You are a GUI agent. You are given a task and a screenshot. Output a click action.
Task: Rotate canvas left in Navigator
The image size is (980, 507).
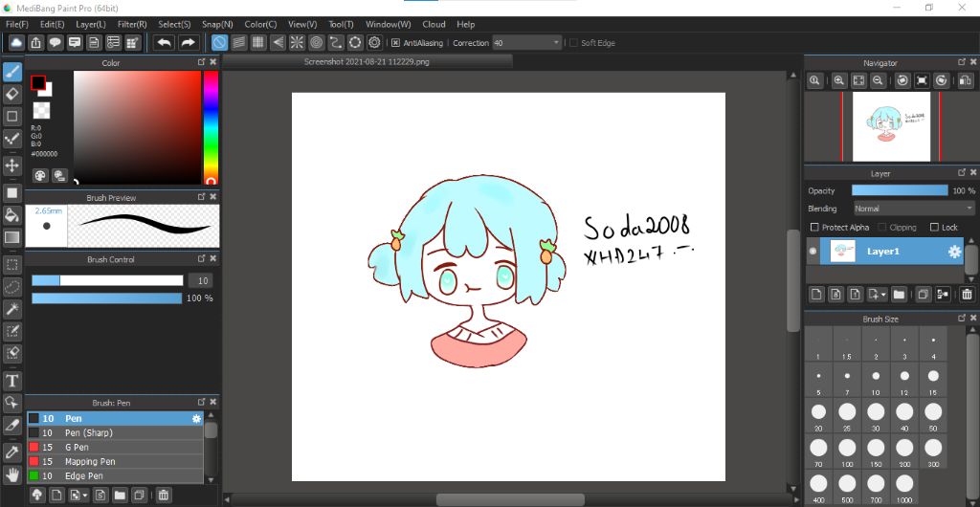[x=903, y=80]
